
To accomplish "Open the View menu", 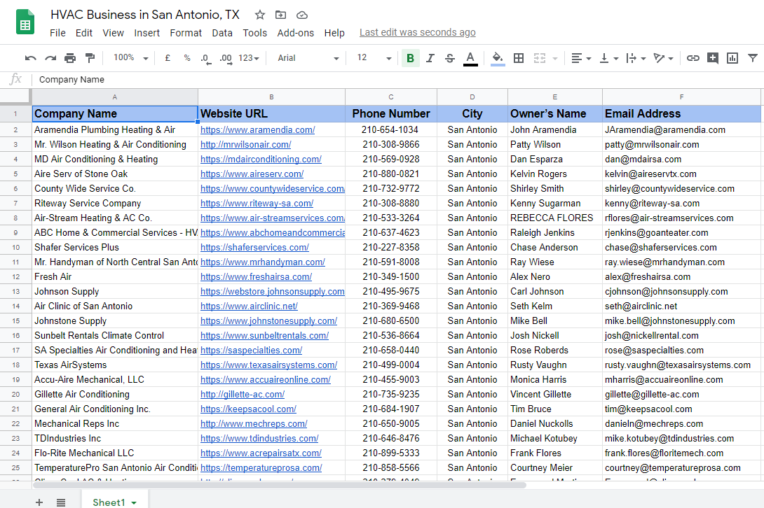I will pos(113,33).
